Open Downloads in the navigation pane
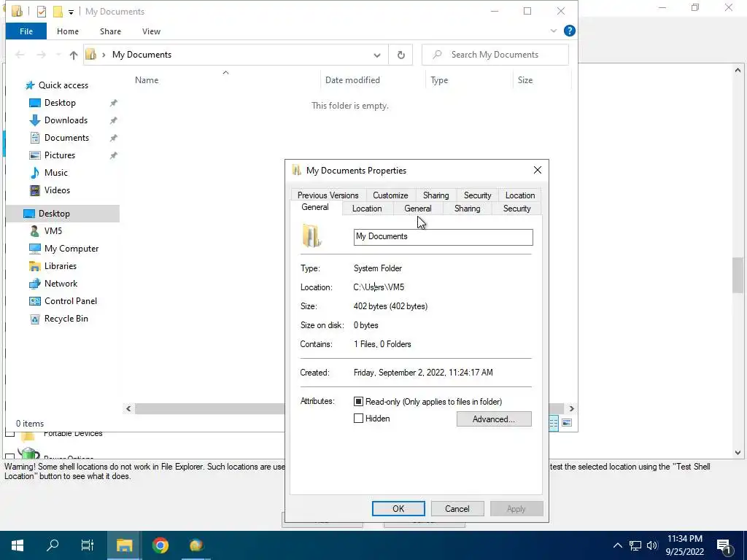This screenshot has width=747, height=560. point(66,120)
